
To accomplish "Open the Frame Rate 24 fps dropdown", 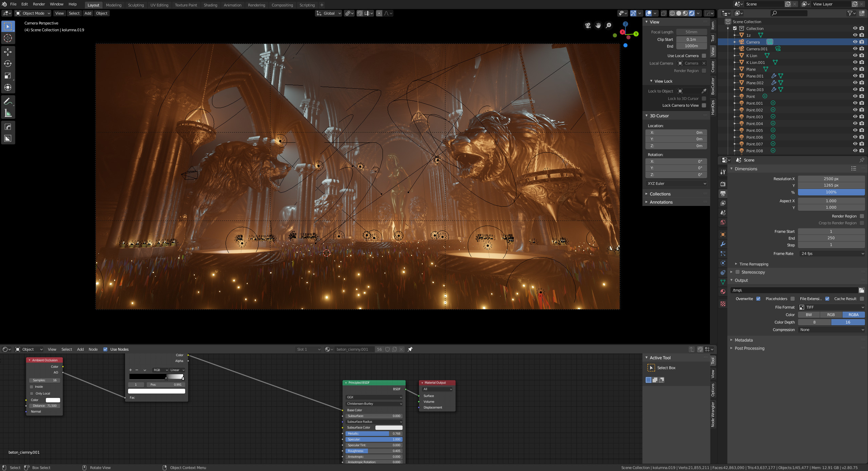I will [831, 254].
